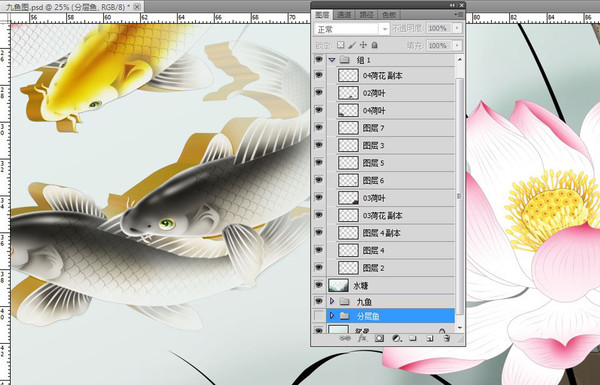Open the layers panel flyout menu
This screenshot has width=600, height=385.
pos(458,15)
